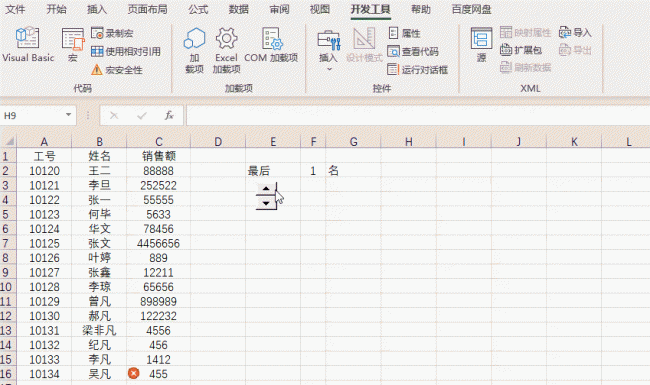Start 录制宏 macro recording
The height and width of the screenshot is (385, 650).
coord(112,33)
